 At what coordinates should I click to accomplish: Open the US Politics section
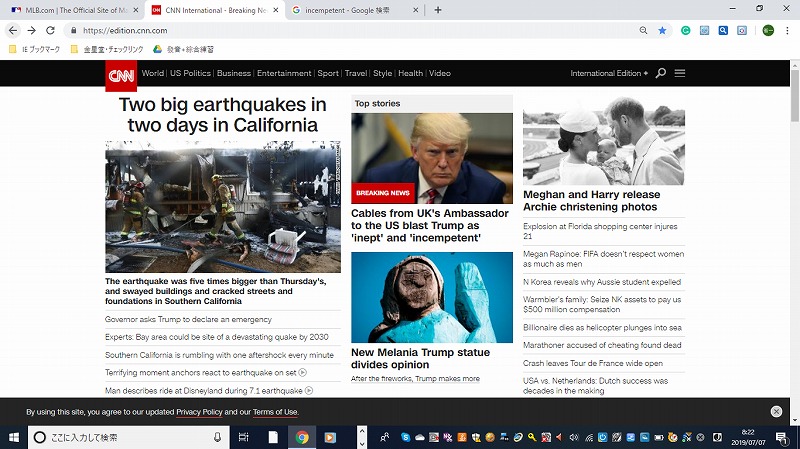[190, 73]
